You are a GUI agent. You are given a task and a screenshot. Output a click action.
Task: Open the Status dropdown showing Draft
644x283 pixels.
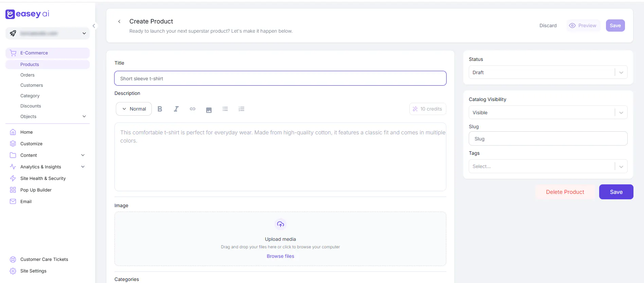point(548,72)
